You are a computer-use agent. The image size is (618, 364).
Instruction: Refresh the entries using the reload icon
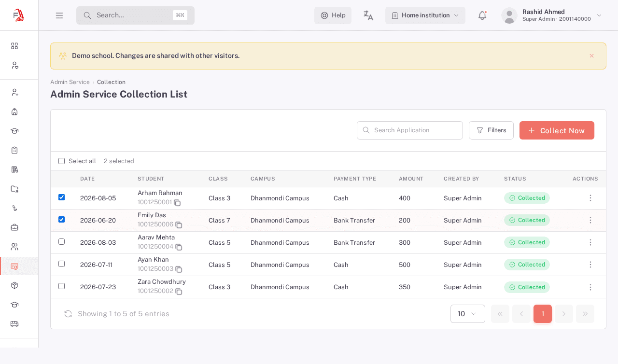click(x=68, y=314)
